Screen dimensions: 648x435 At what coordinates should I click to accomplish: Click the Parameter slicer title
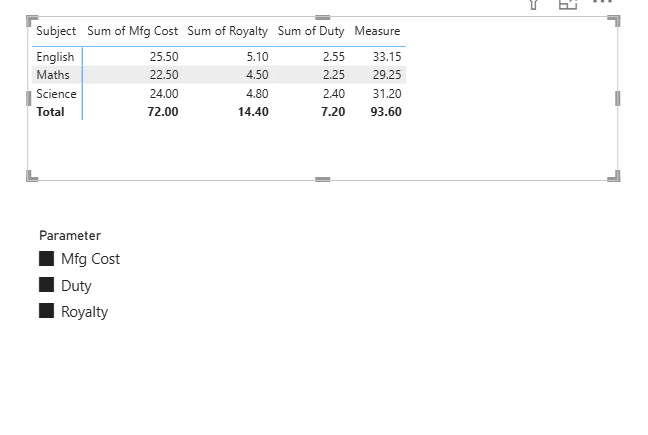(x=70, y=235)
